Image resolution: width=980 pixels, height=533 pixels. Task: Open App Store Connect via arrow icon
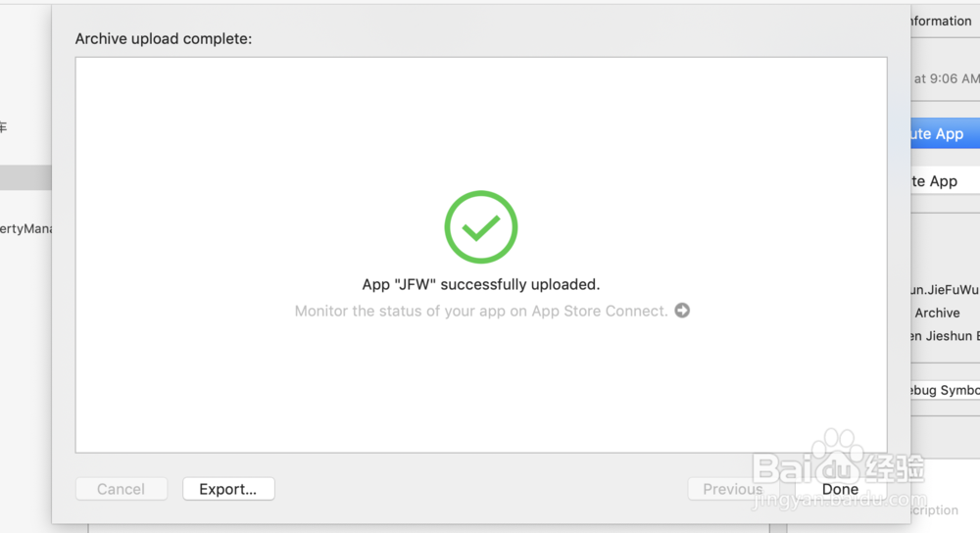pos(682,311)
